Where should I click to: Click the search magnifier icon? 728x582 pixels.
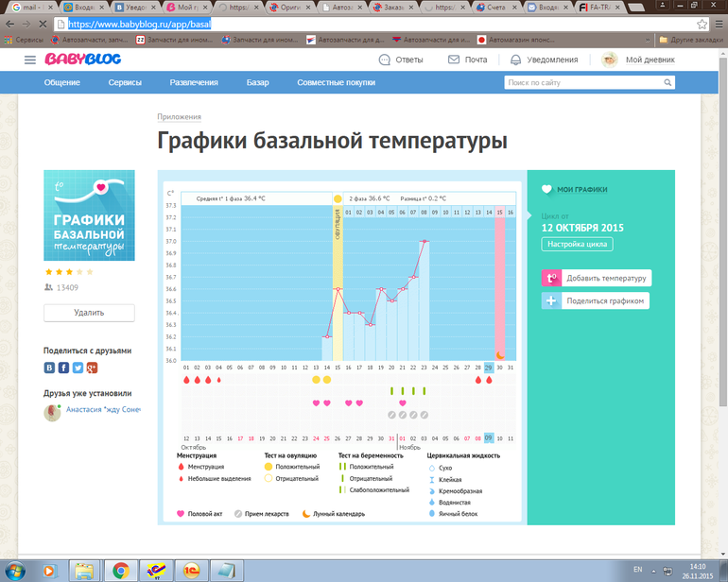[x=667, y=83]
